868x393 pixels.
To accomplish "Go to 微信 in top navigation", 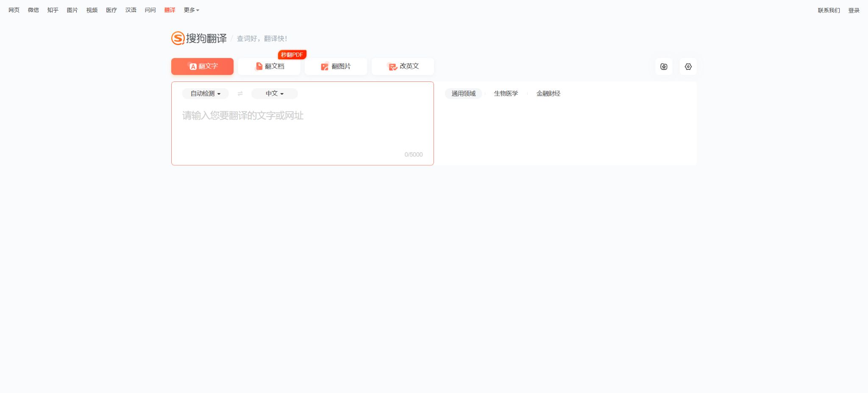I will click(33, 10).
